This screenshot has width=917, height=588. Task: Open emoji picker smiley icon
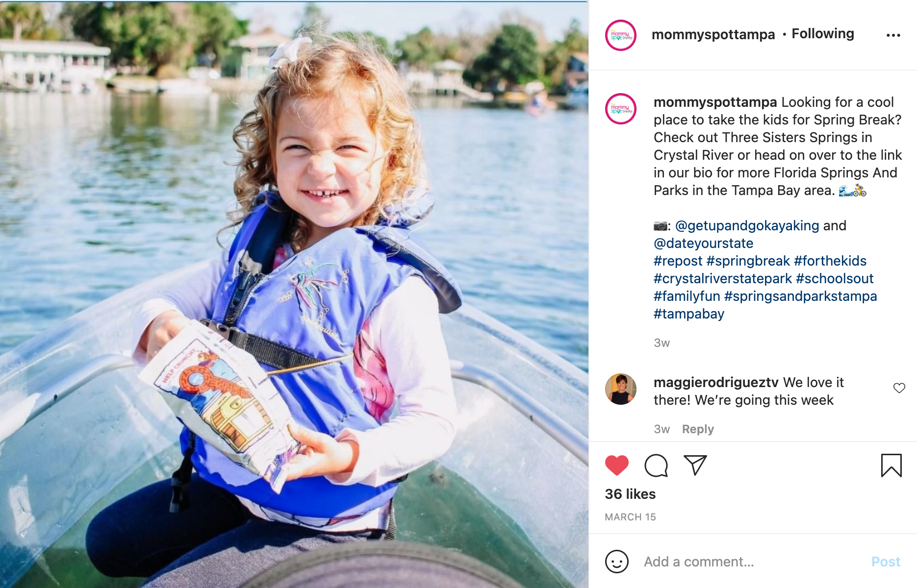coord(616,562)
